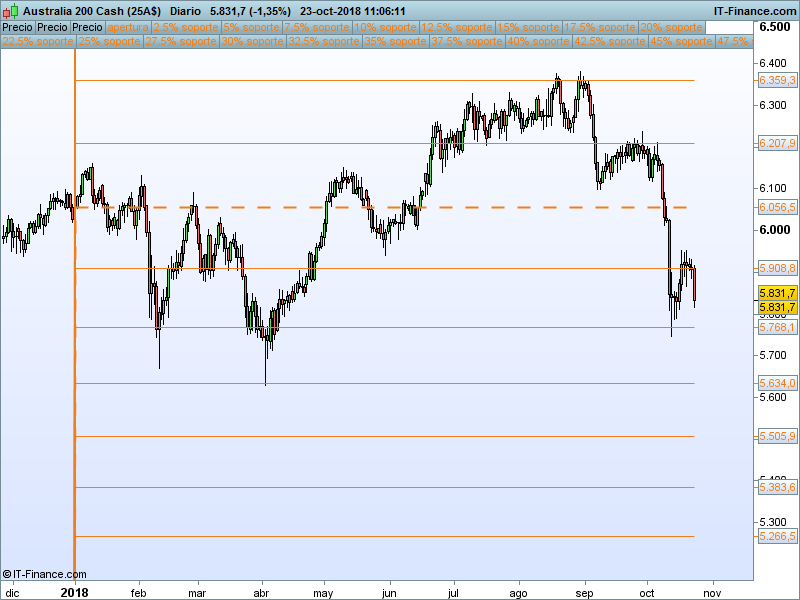Choose the '45% soporte' label
The height and width of the screenshot is (600, 800).
point(681,41)
